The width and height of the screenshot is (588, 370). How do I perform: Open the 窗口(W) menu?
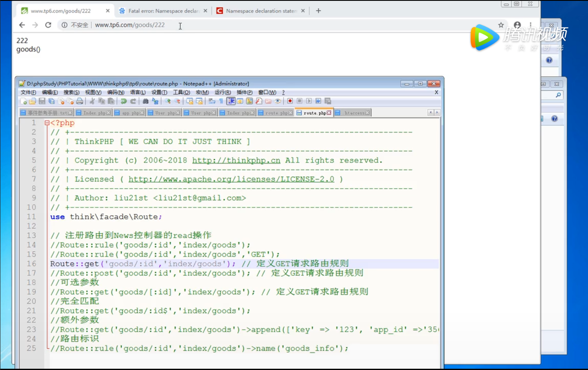click(x=267, y=92)
